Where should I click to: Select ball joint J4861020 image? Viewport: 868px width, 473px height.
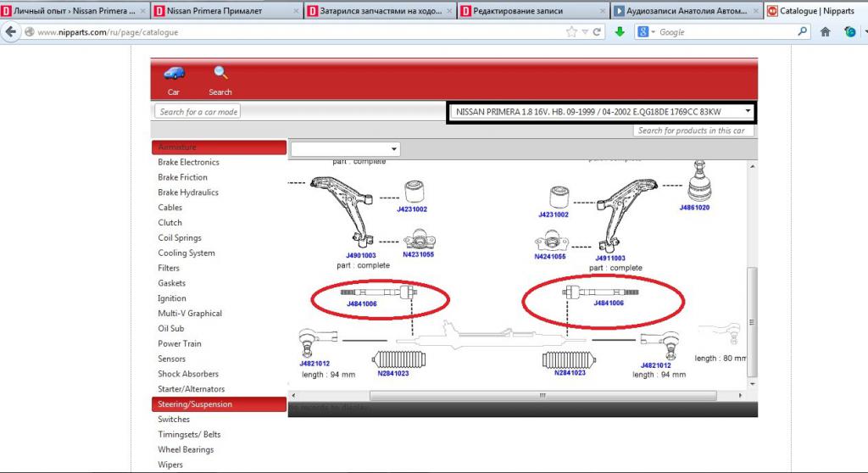point(699,181)
